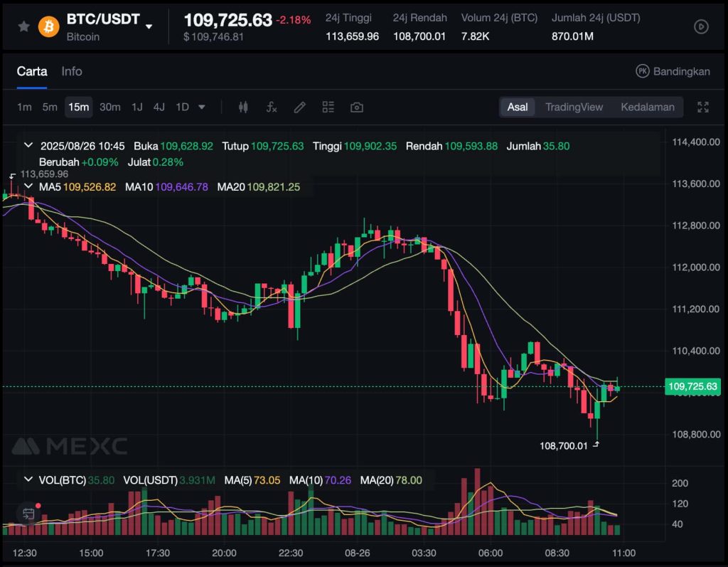Switch chart source to TradingView

coord(574,107)
